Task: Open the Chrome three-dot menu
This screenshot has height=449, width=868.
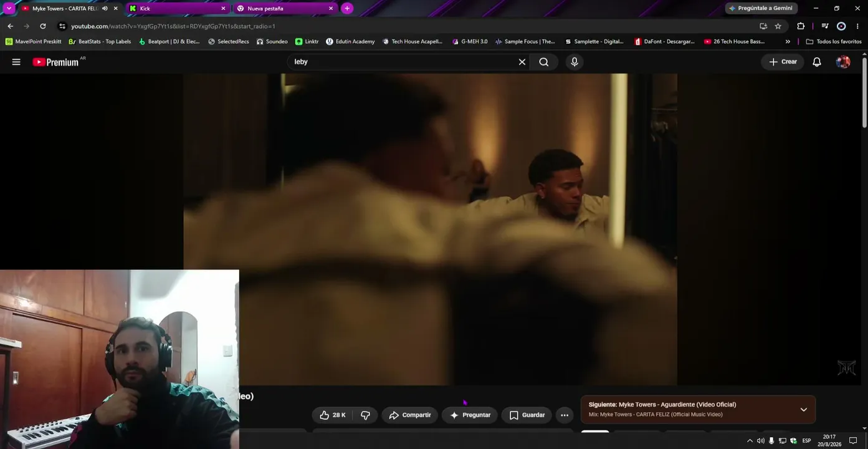Action: pos(858,26)
